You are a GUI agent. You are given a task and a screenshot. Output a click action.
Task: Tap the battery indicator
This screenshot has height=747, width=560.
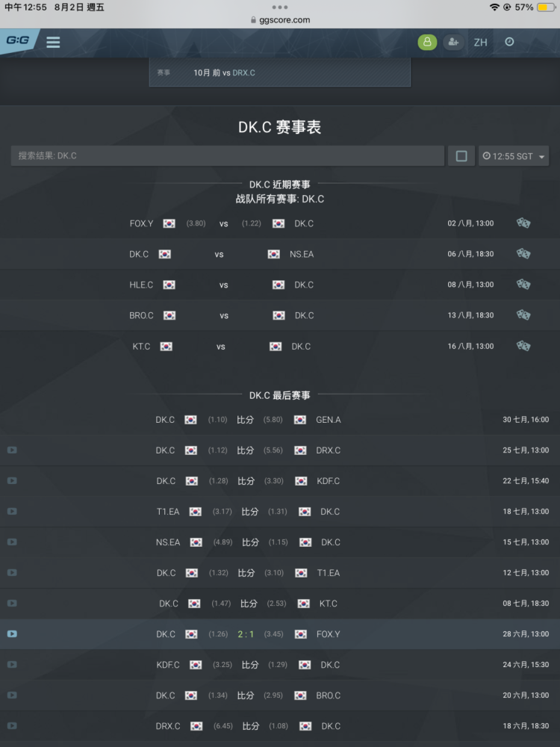(x=546, y=7)
